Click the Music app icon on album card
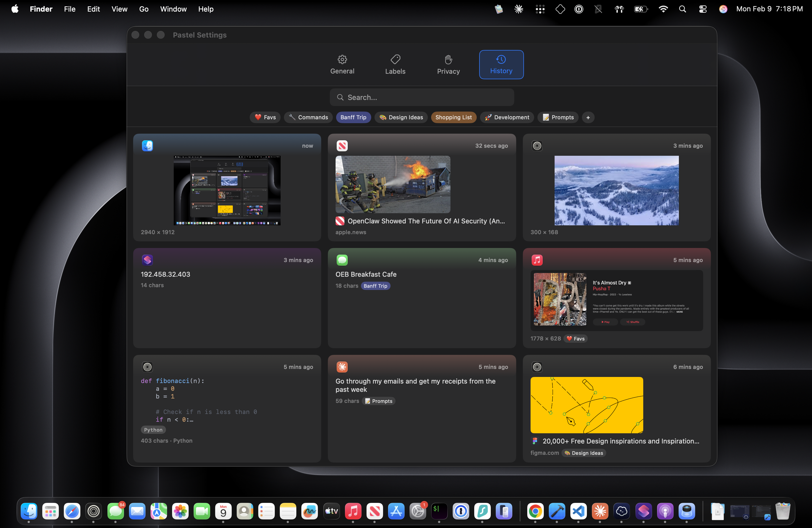This screenshot has width=812, height=528. 537,260
